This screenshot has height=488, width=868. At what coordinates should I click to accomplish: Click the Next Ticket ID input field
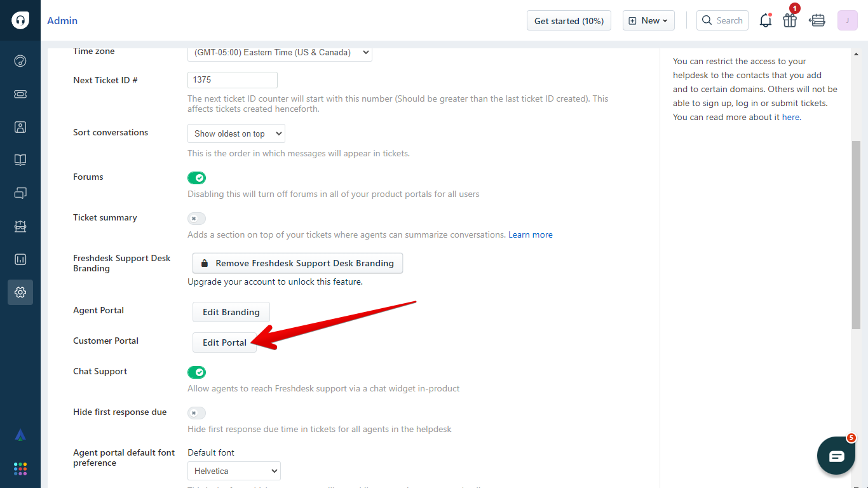coord(233,80)
